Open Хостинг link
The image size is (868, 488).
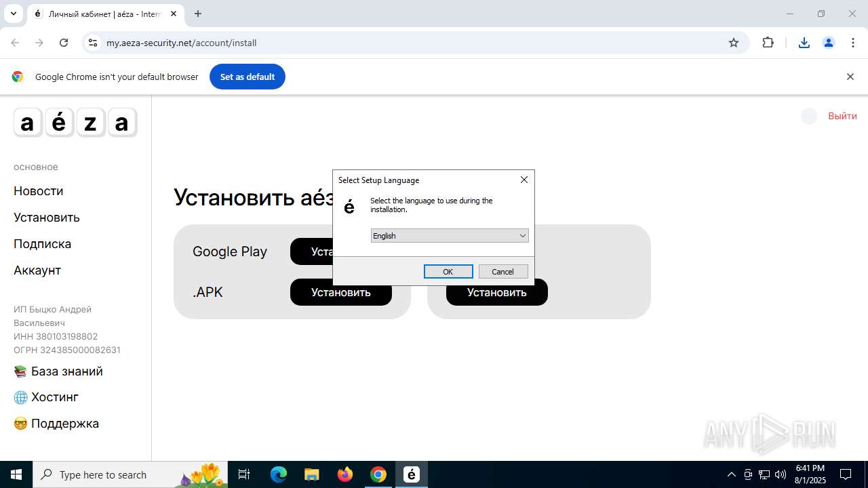coord(46,397)
